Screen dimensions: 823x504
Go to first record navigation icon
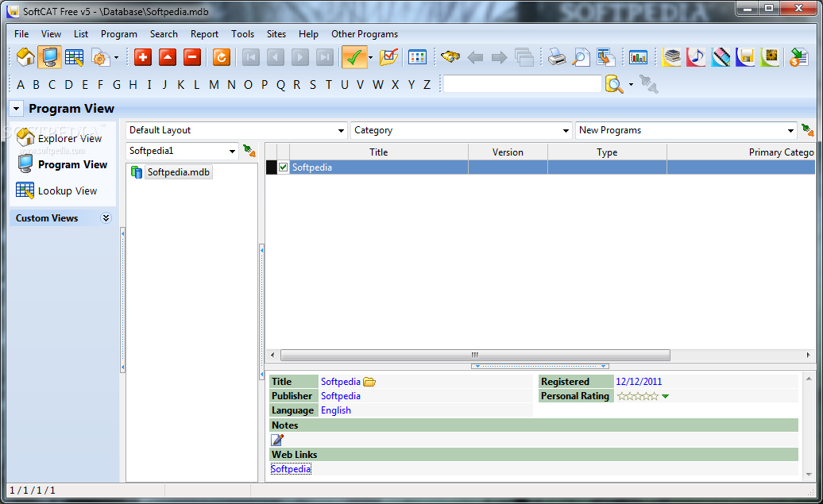click(251, 57)
